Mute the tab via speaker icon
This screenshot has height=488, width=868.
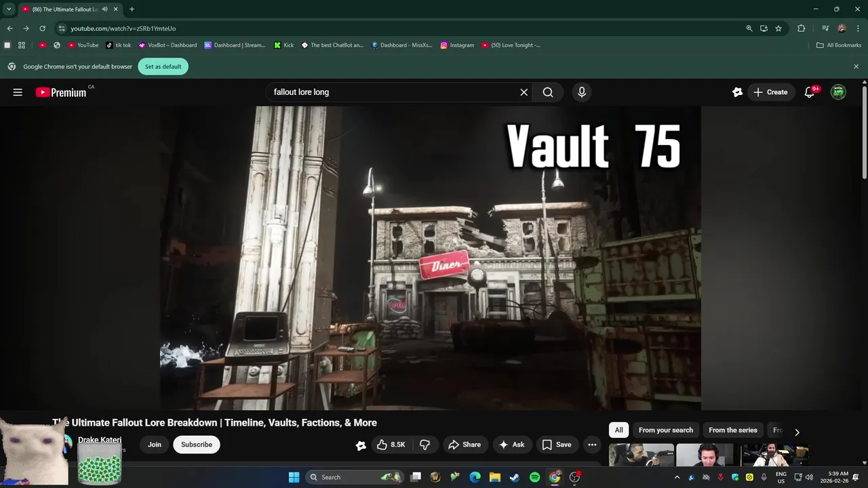(104, 9)
